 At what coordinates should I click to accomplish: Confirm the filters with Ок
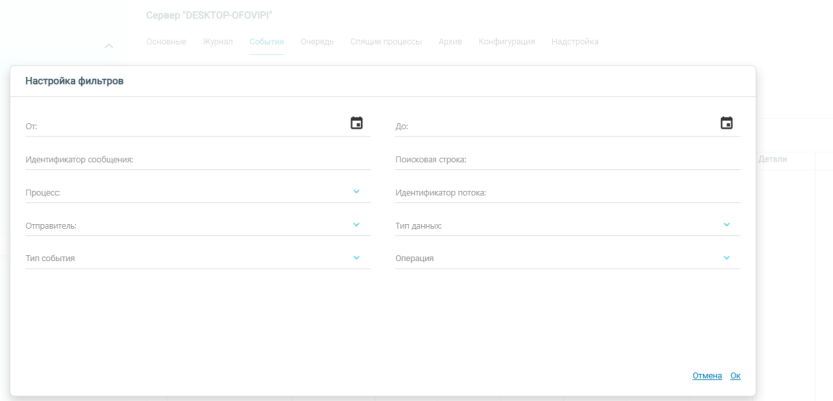click(735, 376)
